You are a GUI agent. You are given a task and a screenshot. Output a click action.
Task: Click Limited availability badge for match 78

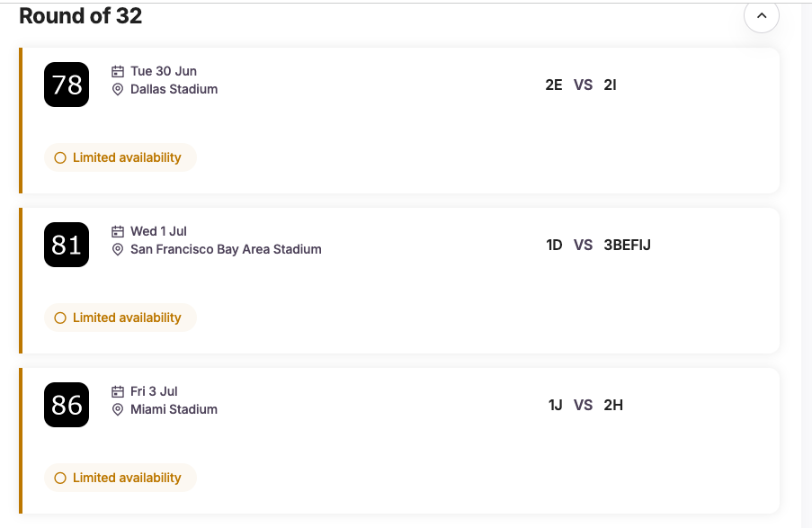point(120,157)
